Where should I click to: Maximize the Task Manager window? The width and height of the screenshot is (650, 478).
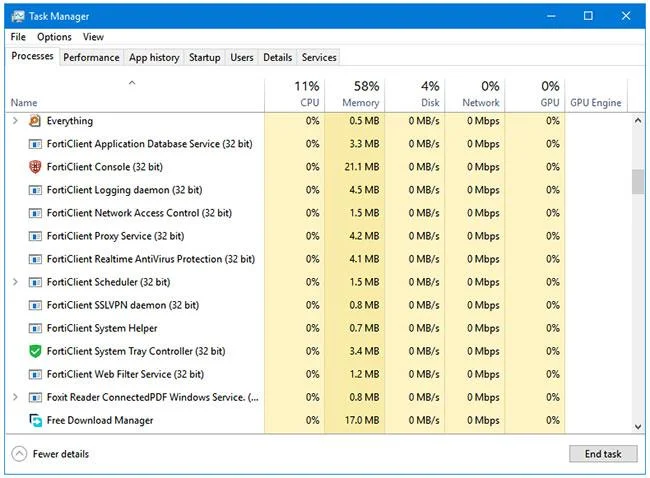[x=588, y=16]
